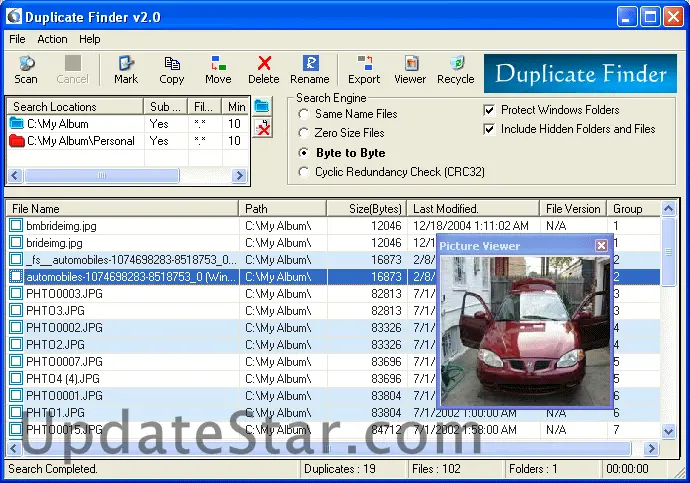Image resolution: width=690 pixels, height=483 pixels.
Task: Start a scan with the Scan tool
Action: 26,70
